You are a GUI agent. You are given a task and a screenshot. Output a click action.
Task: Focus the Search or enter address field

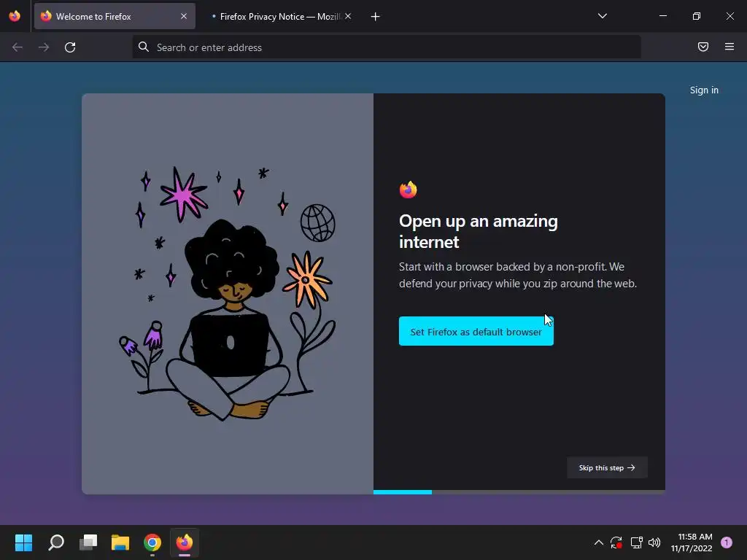tap(387, 47)
